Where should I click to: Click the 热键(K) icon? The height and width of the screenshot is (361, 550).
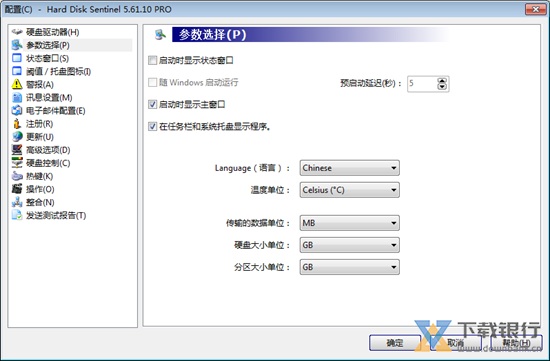pos(17,176)
